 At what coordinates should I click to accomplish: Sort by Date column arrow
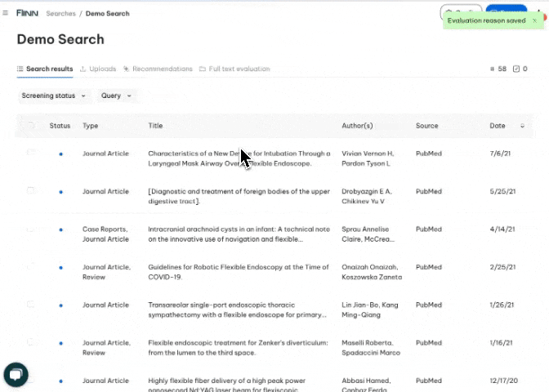[522, 127]
